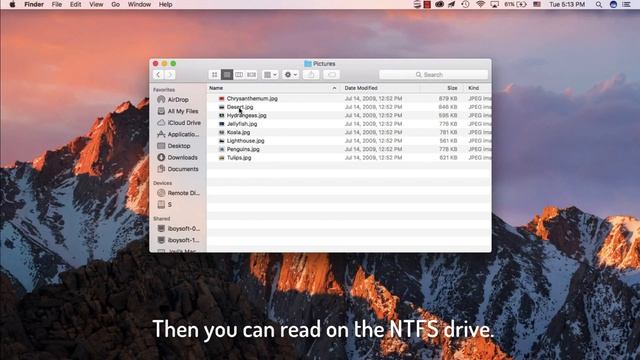Select Remote Disc under Devices
Viewport: 640px width, 360px height.
click(x=178, y=193)
